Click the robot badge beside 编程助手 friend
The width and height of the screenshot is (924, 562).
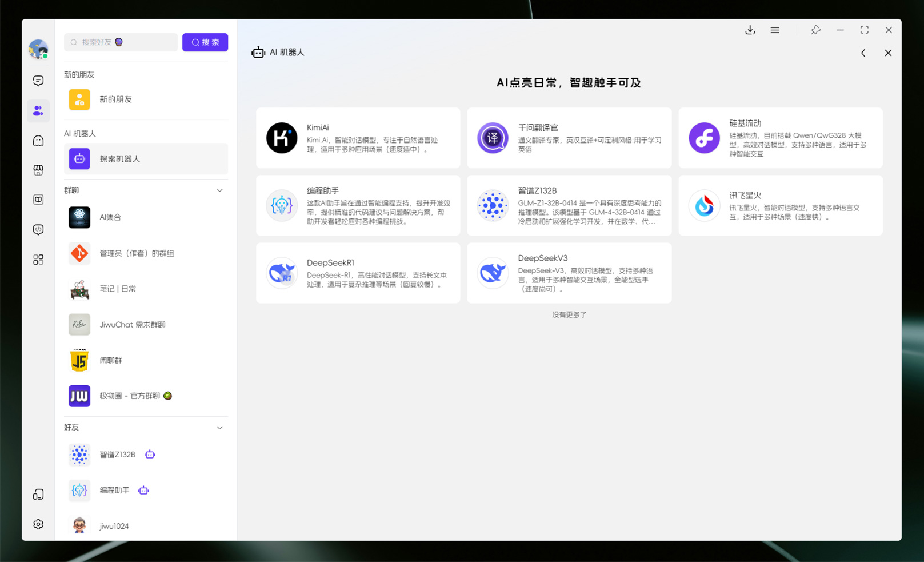point(143,491)
